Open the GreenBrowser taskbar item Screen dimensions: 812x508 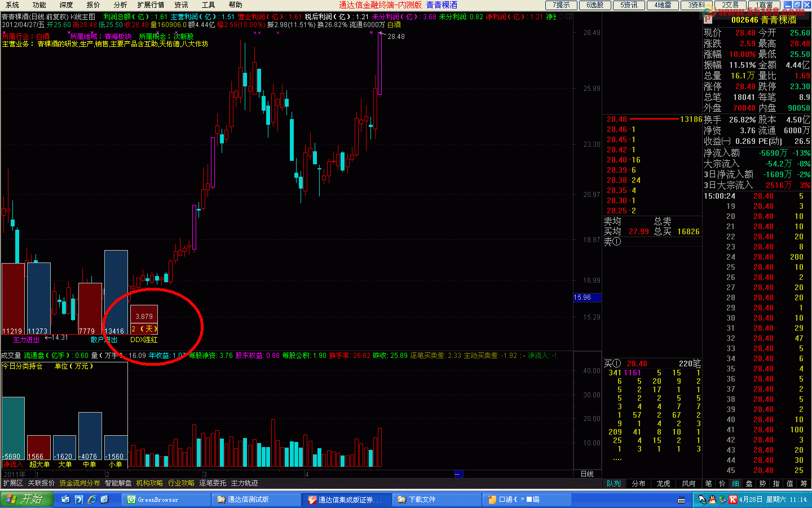pos(166,500)
